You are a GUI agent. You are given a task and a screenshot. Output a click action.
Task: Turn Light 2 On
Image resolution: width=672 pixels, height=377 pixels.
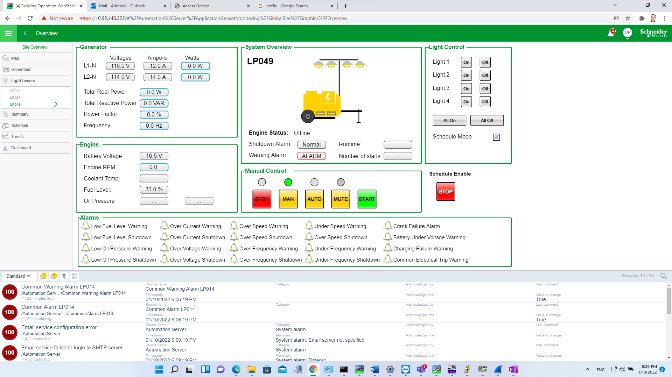point(466,75)
